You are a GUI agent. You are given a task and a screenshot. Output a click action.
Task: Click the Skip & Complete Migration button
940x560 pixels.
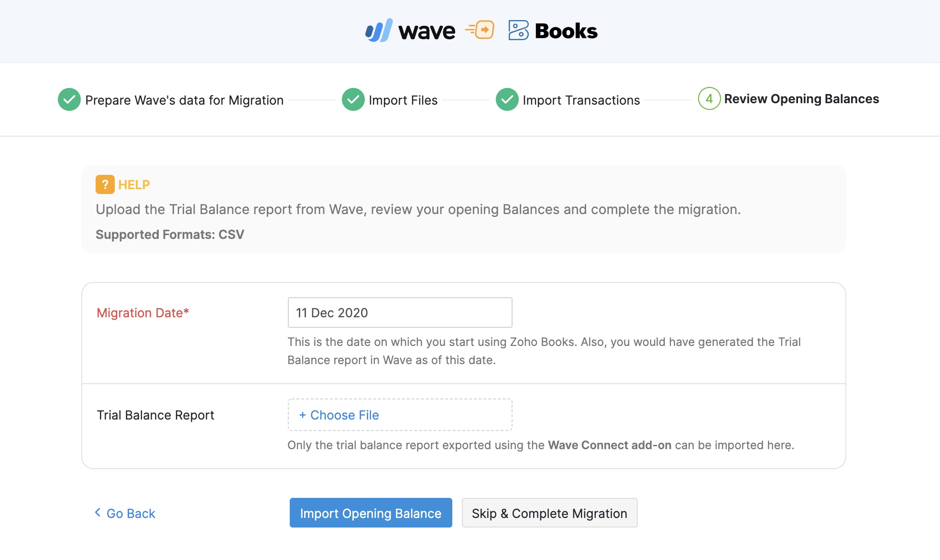tap(549, 513)
